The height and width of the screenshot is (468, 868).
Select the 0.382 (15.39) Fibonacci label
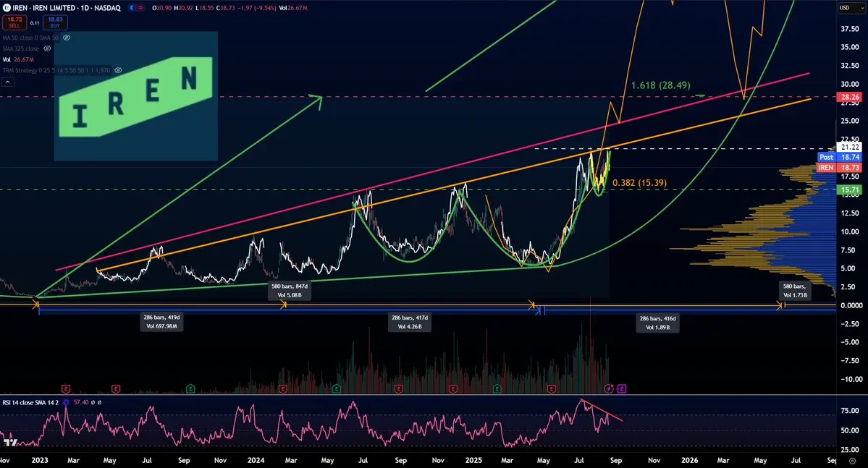pos(639,182)
